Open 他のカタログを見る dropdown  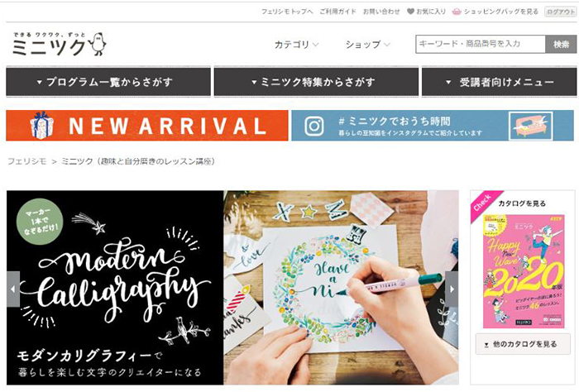(x=523, y=344)
